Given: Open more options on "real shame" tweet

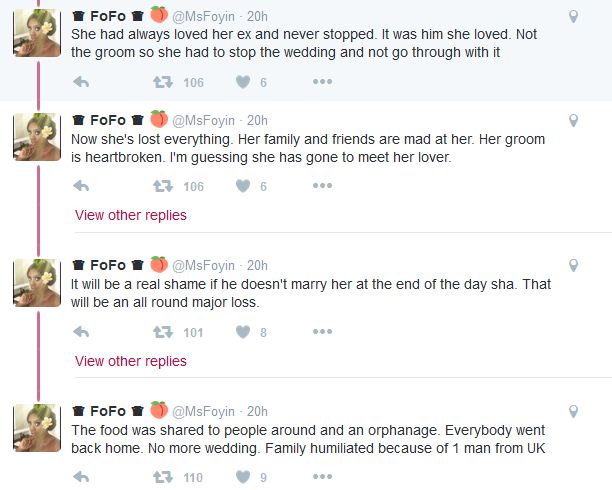Looking at the screenshot, I should click(x=322, y=332).
